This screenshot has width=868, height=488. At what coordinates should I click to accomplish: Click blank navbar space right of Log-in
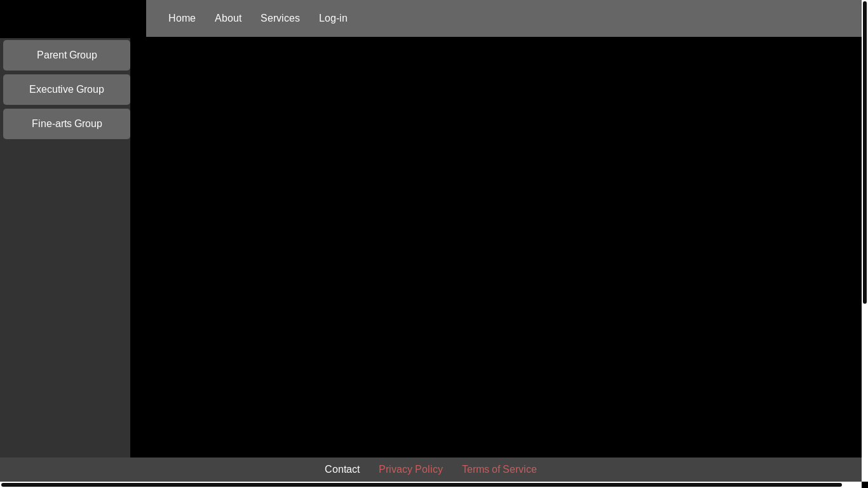(x=604, y=18)
